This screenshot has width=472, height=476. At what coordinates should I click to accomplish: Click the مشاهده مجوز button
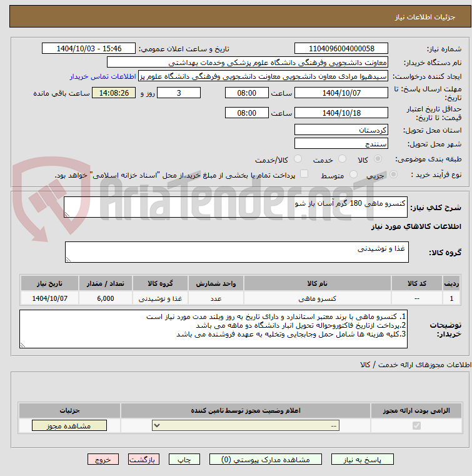(69, 425)
